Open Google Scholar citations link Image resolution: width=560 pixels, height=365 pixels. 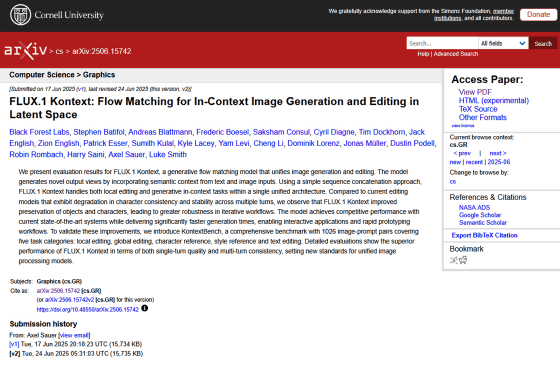(x=480, y=215)
